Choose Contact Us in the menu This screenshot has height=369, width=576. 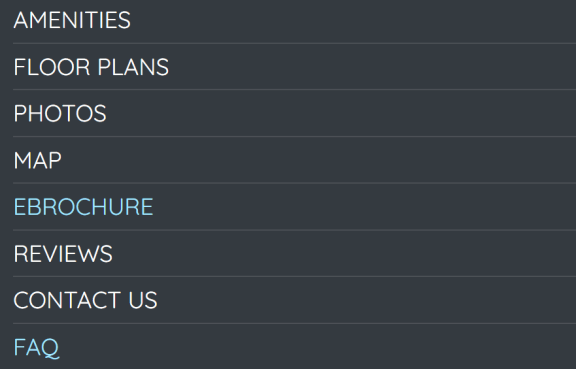click(85, 300)
